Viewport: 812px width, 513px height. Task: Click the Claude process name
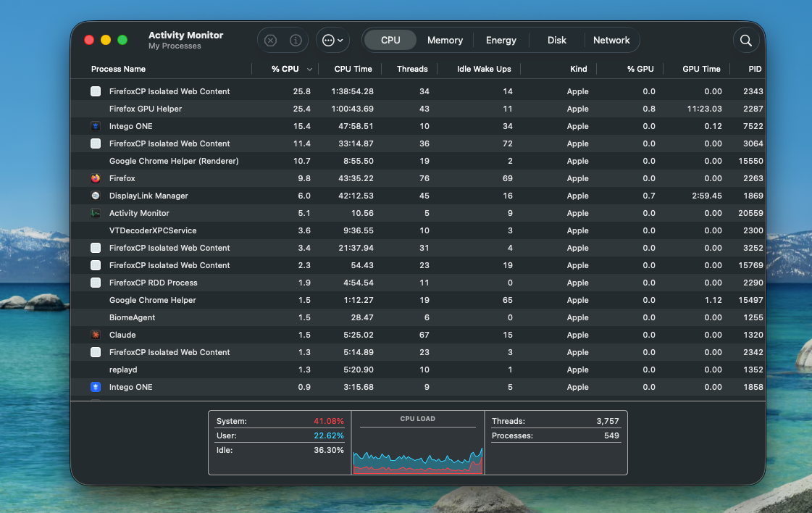tap(122, 335)
